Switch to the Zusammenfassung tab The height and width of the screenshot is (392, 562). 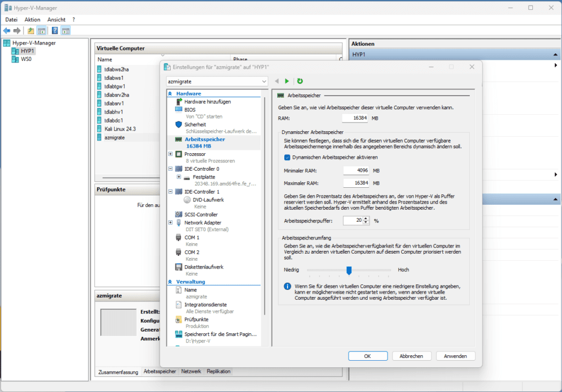(x=119, y=372)
